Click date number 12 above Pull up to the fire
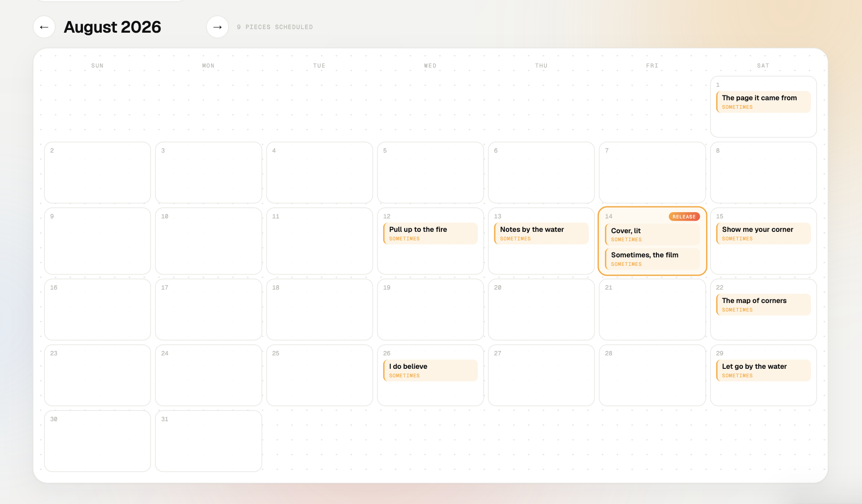The height and width of the screenshot is (504, 862). tap(387, 216)
